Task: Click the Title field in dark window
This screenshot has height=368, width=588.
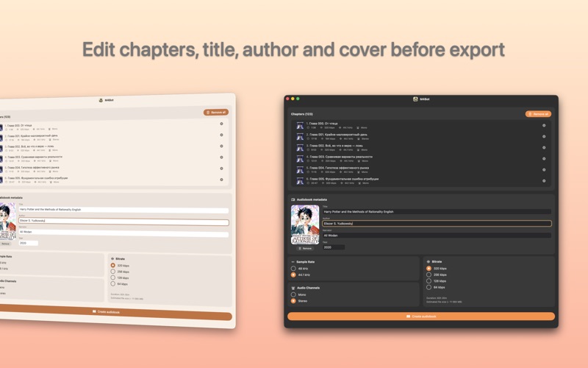Action: (437, 211)
